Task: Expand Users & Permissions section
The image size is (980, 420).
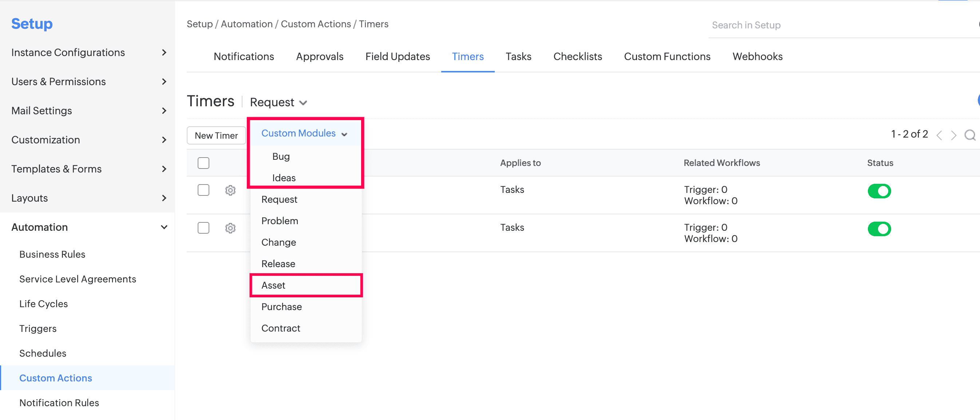Action: (87, 82)
